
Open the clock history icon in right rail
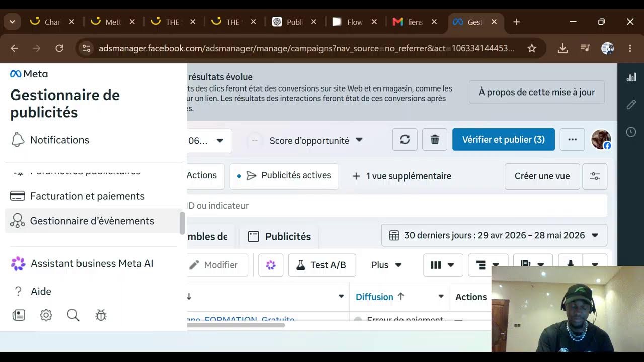tap(631, 132)
